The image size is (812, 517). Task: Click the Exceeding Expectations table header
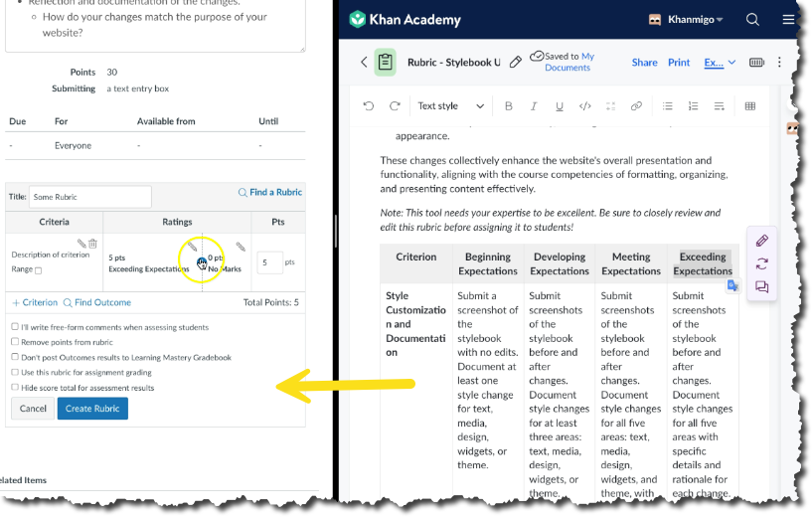coord(703,263)
